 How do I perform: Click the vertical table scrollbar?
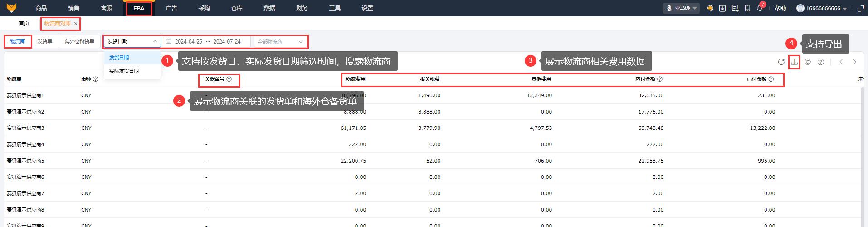pos(863,157)
